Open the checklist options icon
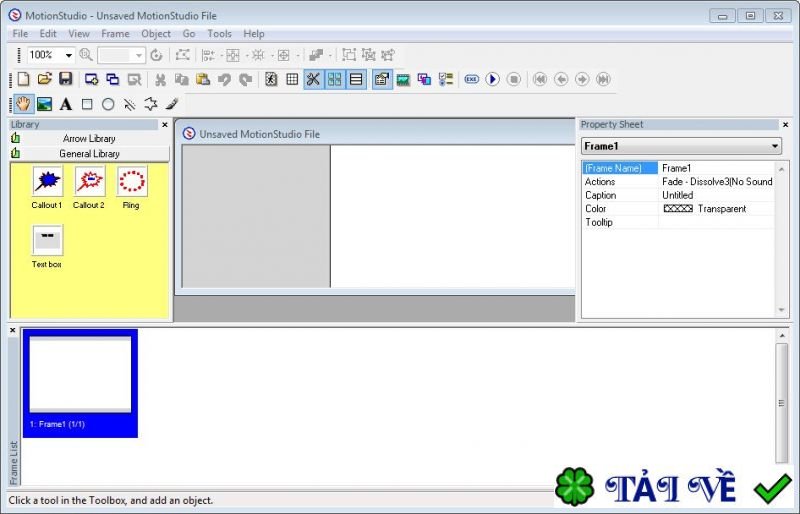The width and height of the screenshot is (800, 514). (x=445, y=79)
